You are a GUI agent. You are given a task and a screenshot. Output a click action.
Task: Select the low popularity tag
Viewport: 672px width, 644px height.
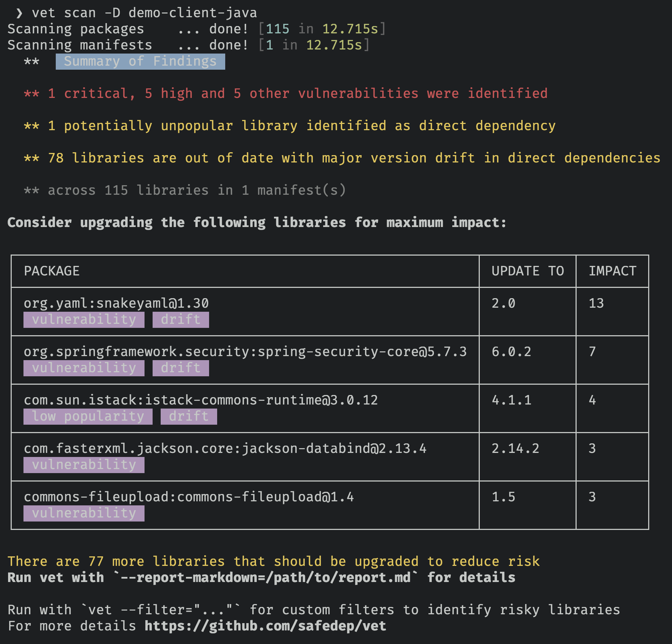tap(88, 416)
